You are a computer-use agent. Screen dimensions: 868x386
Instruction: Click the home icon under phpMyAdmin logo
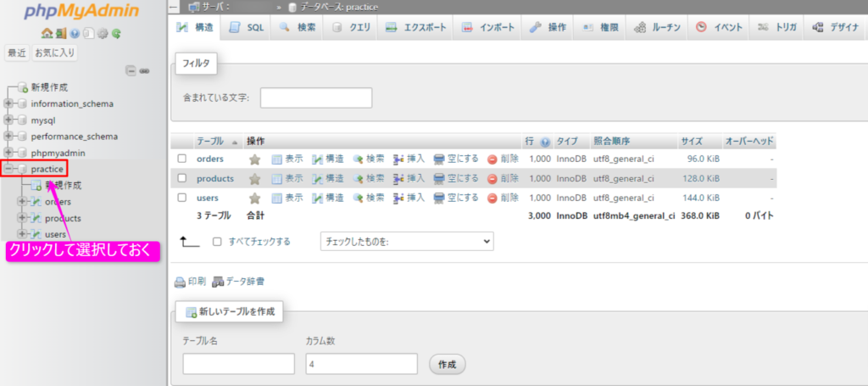coord(45,34)
